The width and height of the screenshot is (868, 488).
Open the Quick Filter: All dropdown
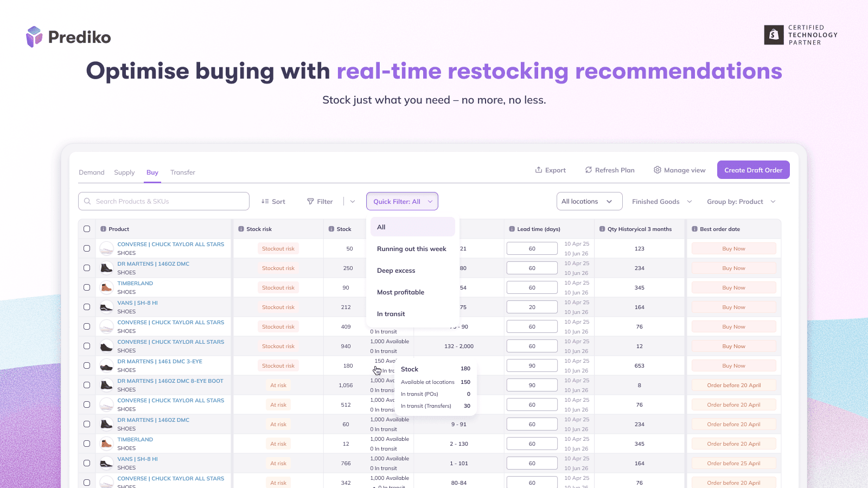click(x=402, y=201)
